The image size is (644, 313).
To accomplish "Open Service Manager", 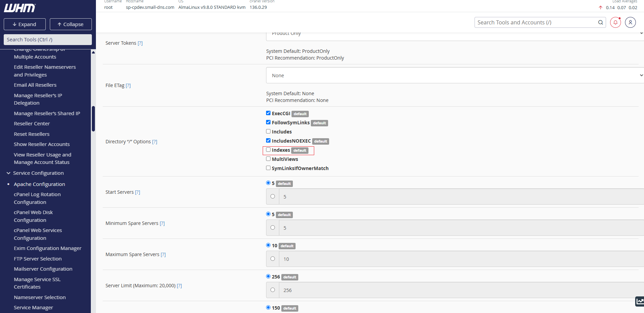I will [x=33, y=308].
